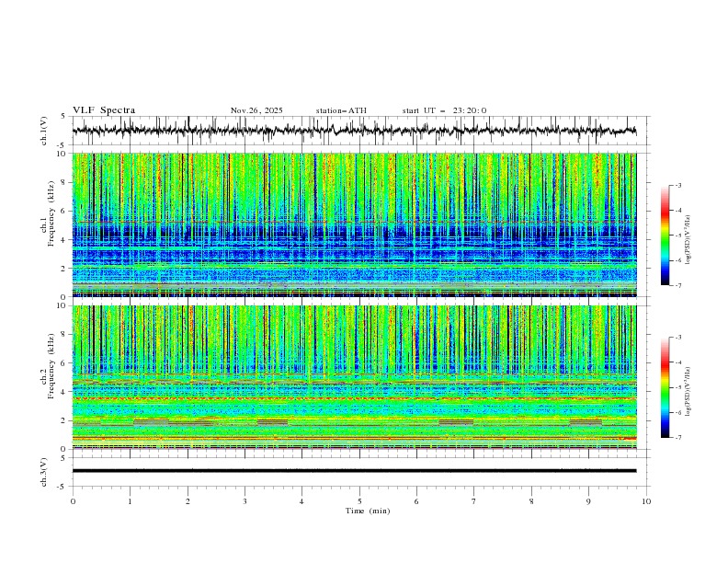Image resolution: width=728 pixels, height=563 pixels.
Task: Click the ch.1 waveform trace panel
Action: [x=358, y=131]
